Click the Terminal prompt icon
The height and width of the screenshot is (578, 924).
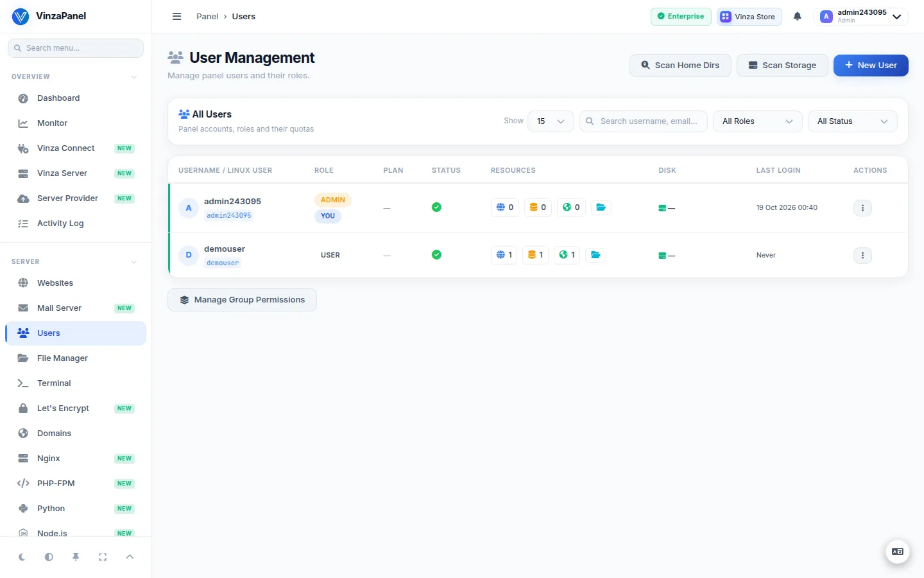click(x=23, y=383)
